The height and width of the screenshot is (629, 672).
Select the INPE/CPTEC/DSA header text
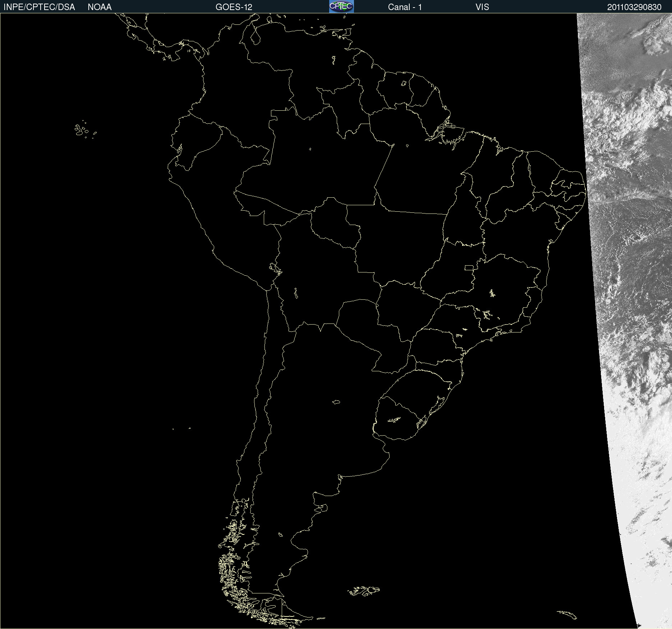click(39, 7)
